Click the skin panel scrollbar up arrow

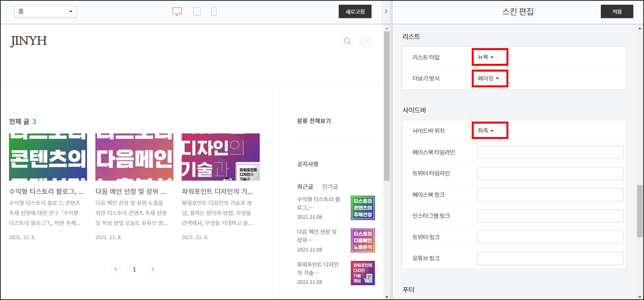(x=640, y=28)
